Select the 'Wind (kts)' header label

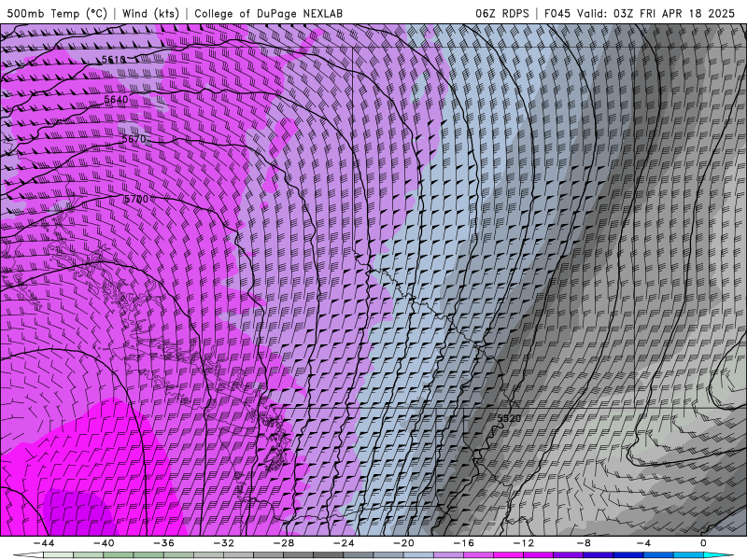[150, 13]
